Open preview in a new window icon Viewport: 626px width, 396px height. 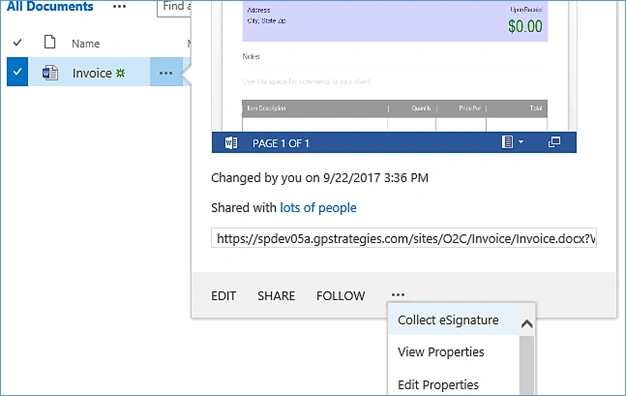(x=554, y=142)
